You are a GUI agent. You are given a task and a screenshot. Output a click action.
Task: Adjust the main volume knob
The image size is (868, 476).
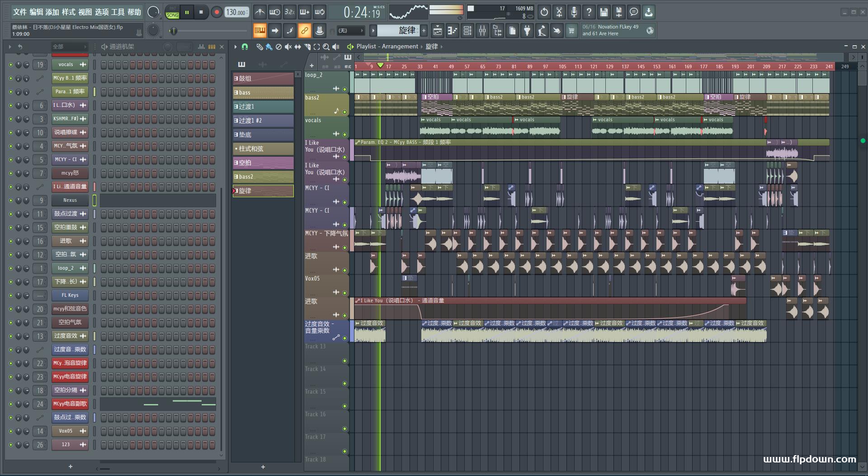pos(153,12)
